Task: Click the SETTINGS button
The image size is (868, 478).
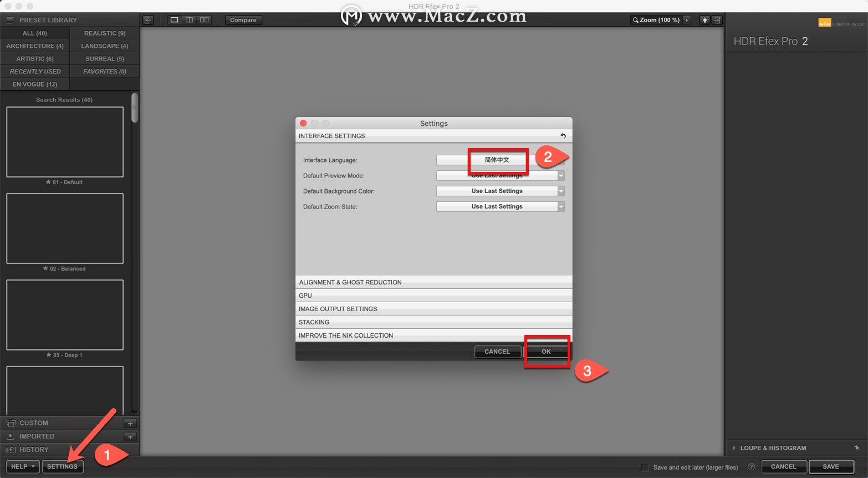Action: pyautogui.click(x=63, y=466)
